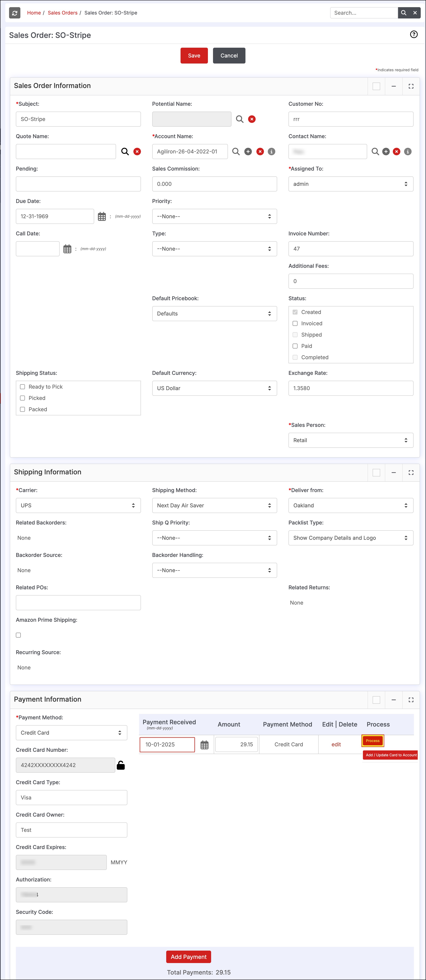This screenshot has height=980, width=426.
Task: Click the refresh icon in top bar
Action: click(x=15, y=13)
